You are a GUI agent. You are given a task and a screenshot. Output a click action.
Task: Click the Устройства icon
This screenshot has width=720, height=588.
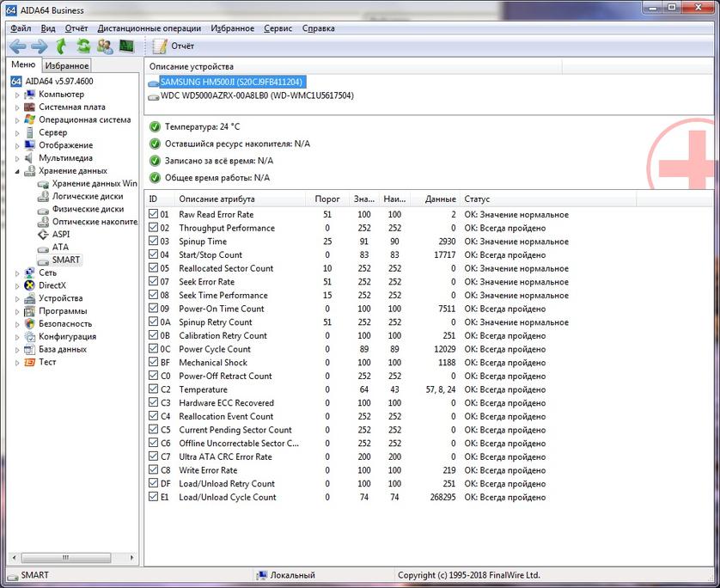30,298
